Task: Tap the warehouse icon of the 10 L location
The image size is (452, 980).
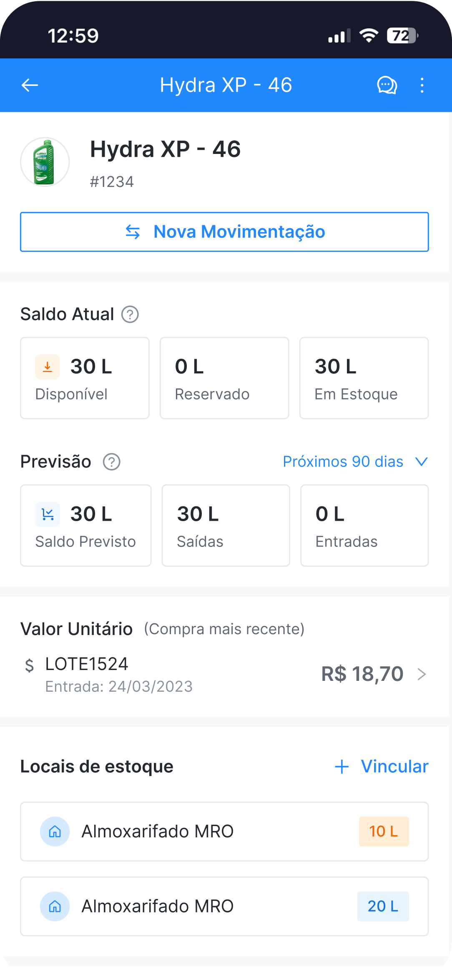Action: click(55, 831)
